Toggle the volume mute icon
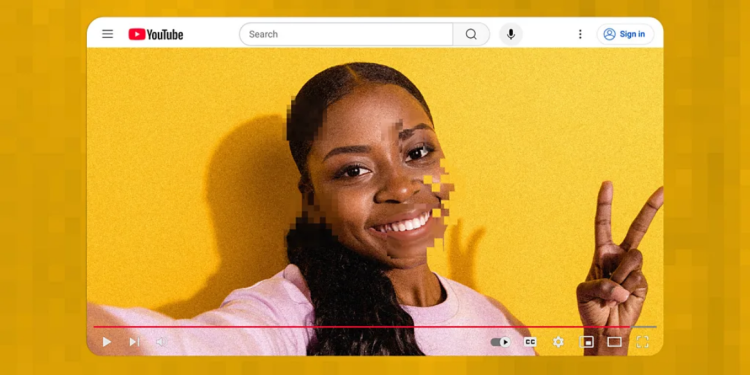The width and height of the screenshot is (750, 375). 161,342
